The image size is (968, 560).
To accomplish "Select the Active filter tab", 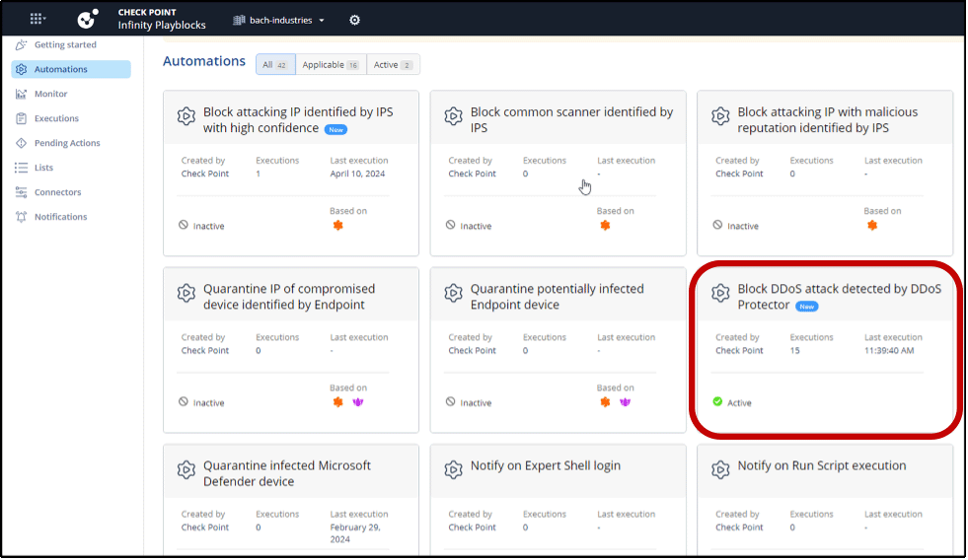I will coord(393,65).
